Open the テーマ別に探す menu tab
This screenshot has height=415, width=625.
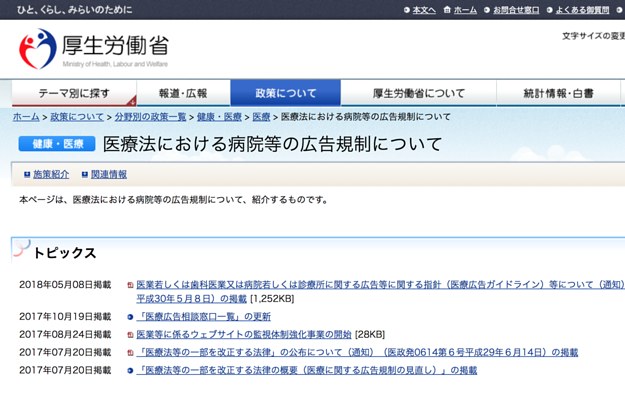(x=74, y=93)
